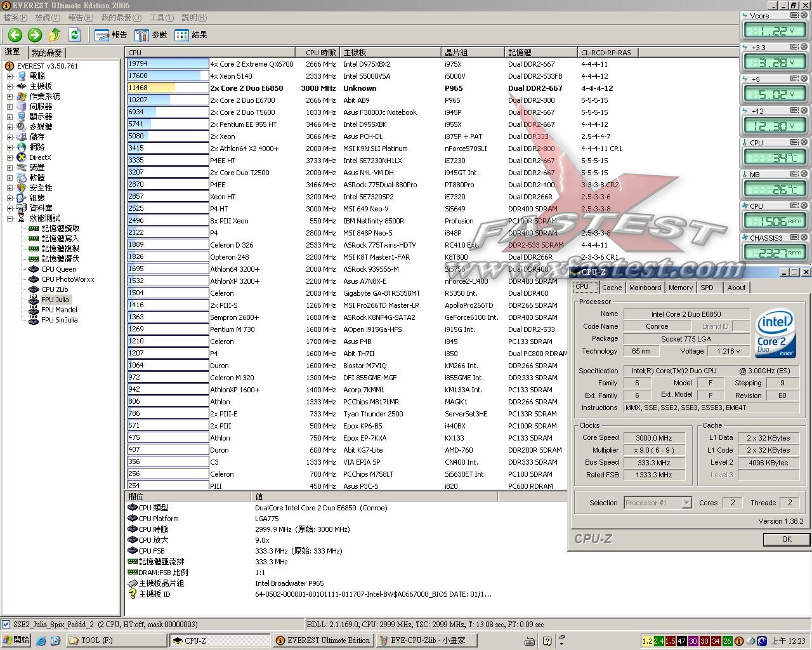Collapse the 效能測試 benchmark tree node
This screenshot has height=650, width=812.
10,218
